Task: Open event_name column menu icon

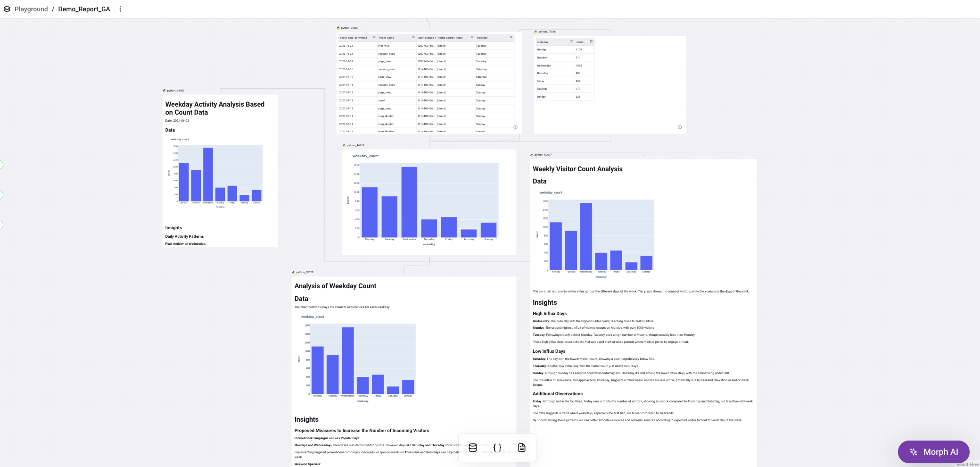Action: tap(413, 37)
